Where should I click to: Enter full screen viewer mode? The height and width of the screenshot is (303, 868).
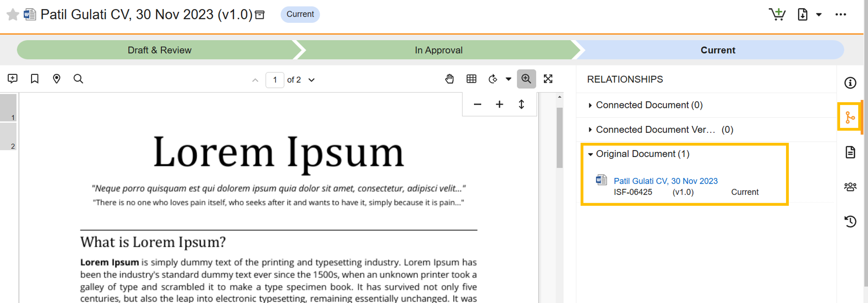click(548, 79)
